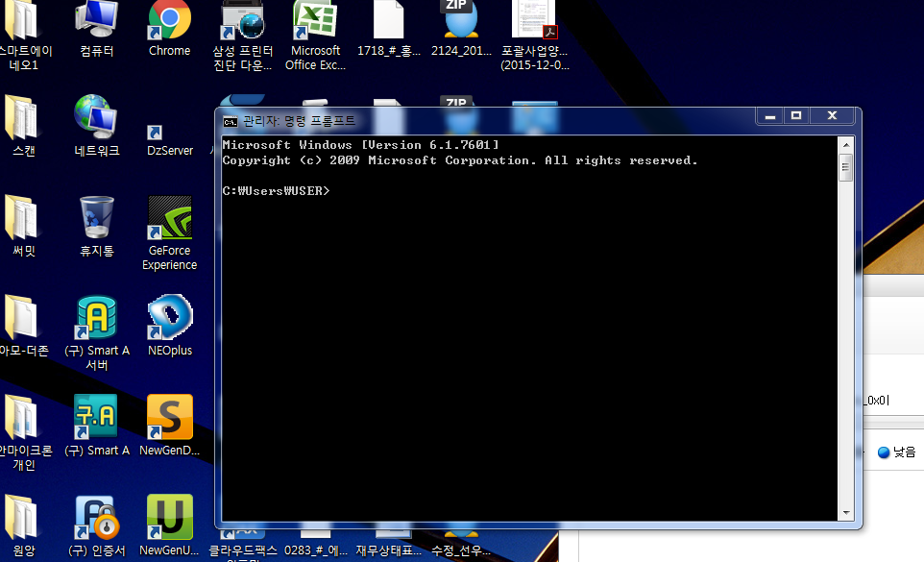Screen dimensions: 924x562
Task: Click the Copyright 2009 Microsoft Corporation line
Action: coord(460,160)
